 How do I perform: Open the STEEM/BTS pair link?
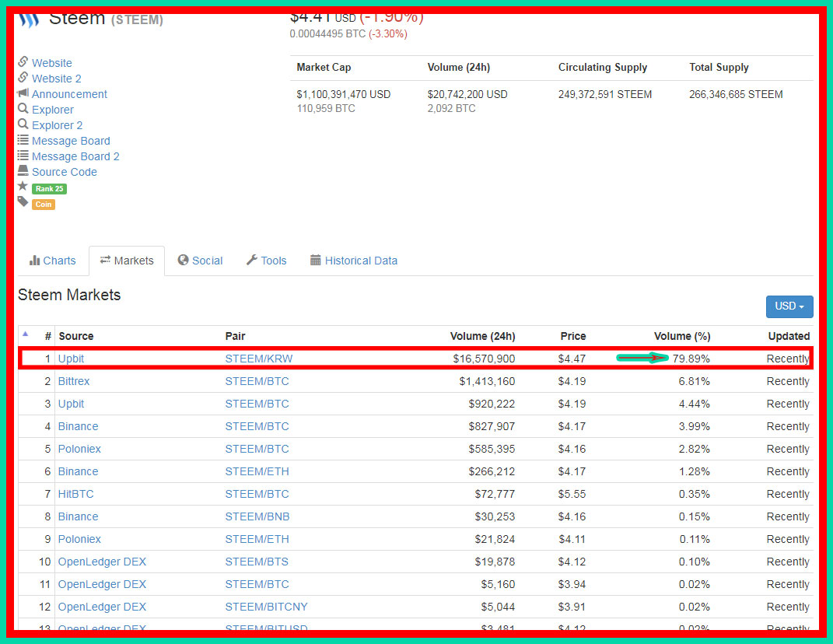[257, 562]
